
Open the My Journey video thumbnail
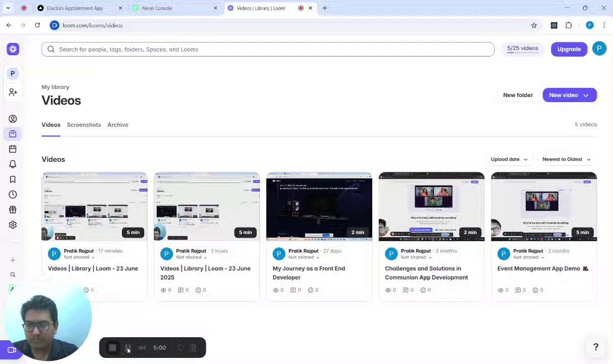coord(319,206)
